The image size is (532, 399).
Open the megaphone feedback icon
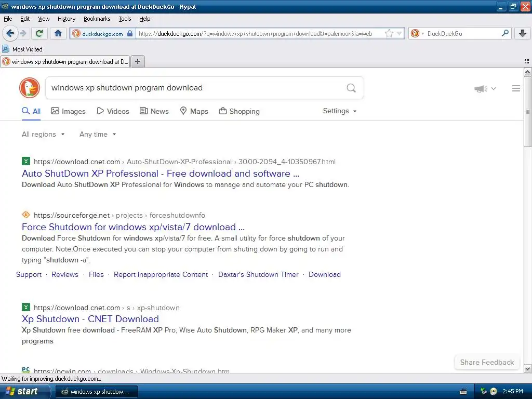[x=481, y=88]
